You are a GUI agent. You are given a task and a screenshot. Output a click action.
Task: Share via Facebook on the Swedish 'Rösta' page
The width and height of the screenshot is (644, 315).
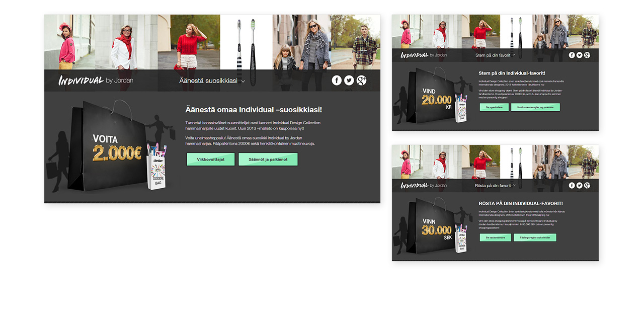pos(572,185)
